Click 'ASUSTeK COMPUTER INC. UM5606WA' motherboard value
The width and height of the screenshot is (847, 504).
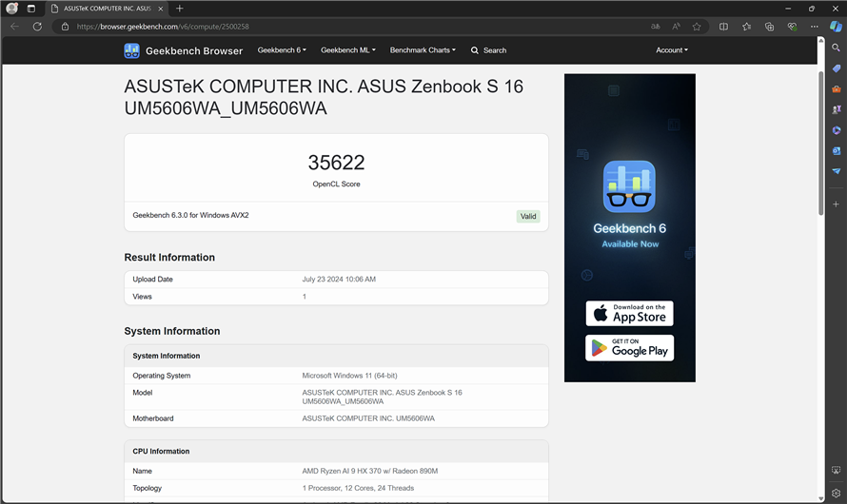coord(368,418)
